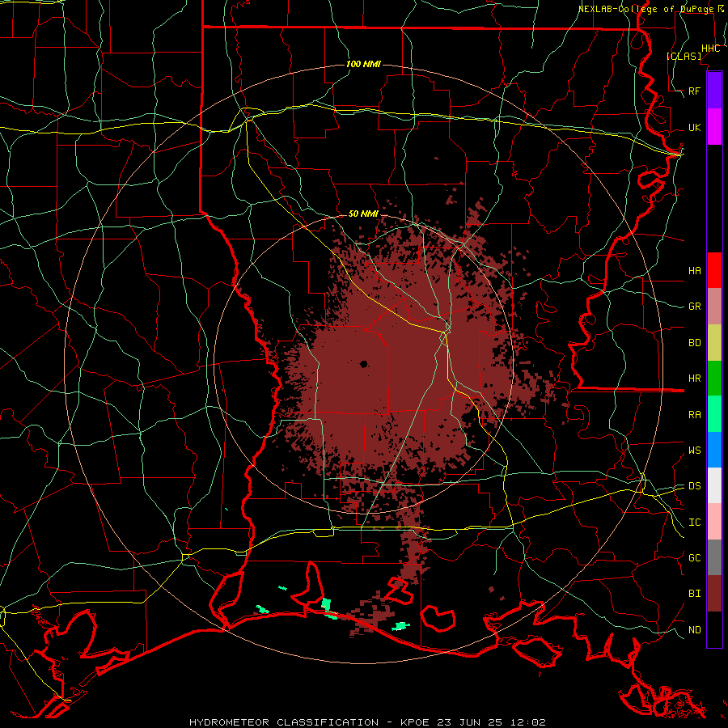Click the HR green legend swatch
728x728 pixels.
click(x=714, y=379)
